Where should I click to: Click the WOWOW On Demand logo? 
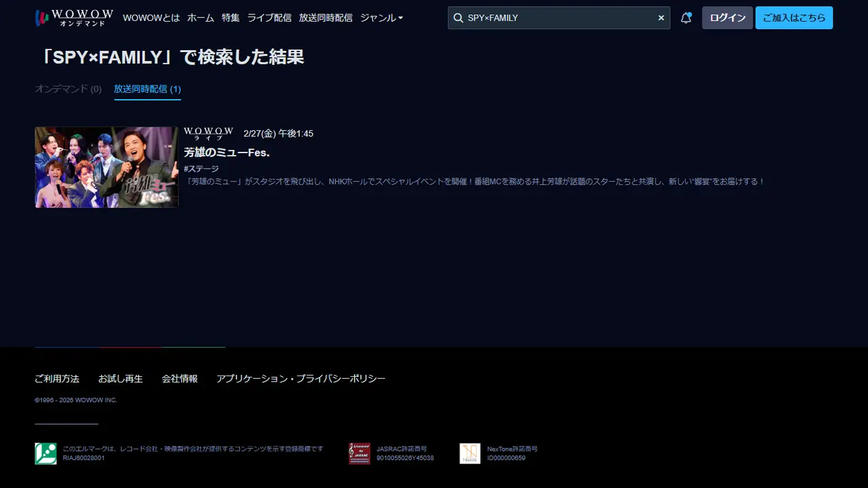(74, 18)
